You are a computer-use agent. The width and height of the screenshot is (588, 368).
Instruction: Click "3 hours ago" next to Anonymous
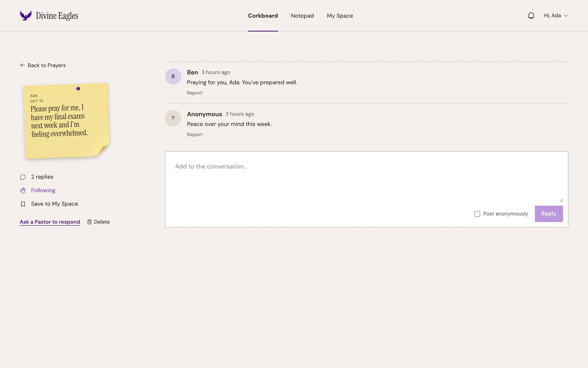[x=240, y=114]
